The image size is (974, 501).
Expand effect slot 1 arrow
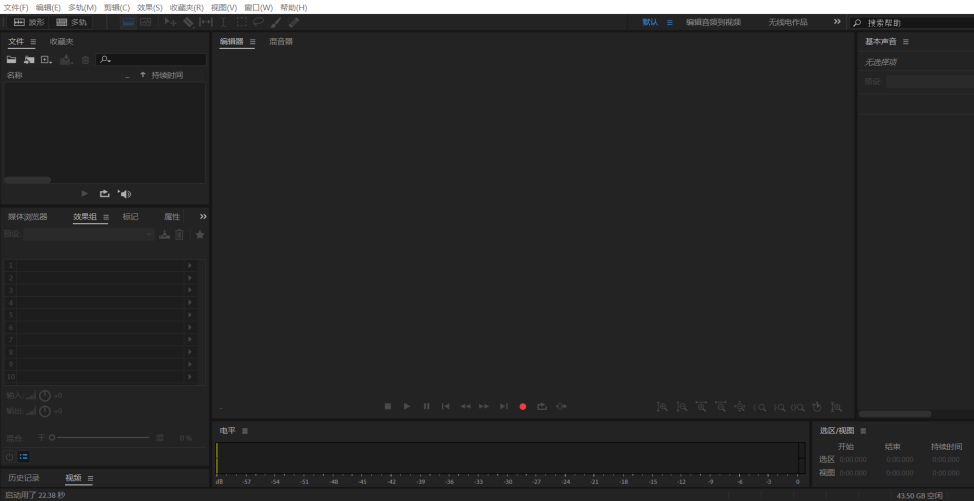[x=189, y=266]
